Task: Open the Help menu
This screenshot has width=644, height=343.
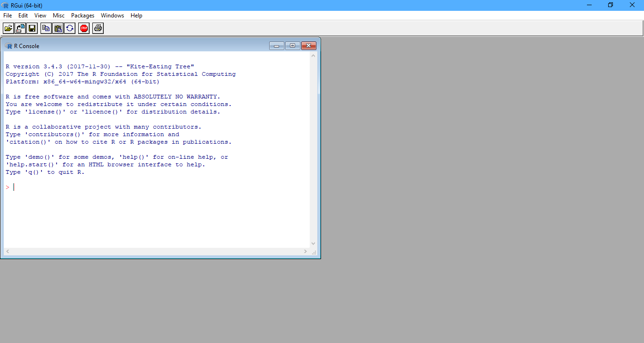Action: (136, 16)
